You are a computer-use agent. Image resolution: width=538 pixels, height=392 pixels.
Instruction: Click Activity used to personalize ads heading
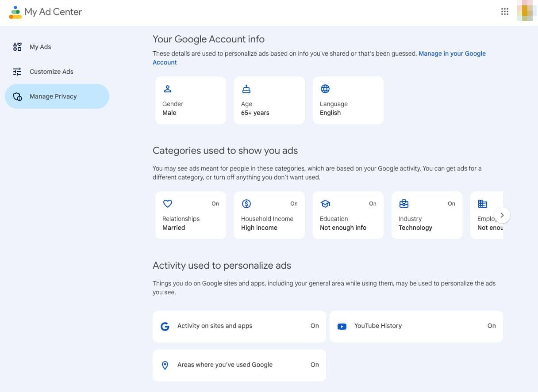click(x=222, y=265)
